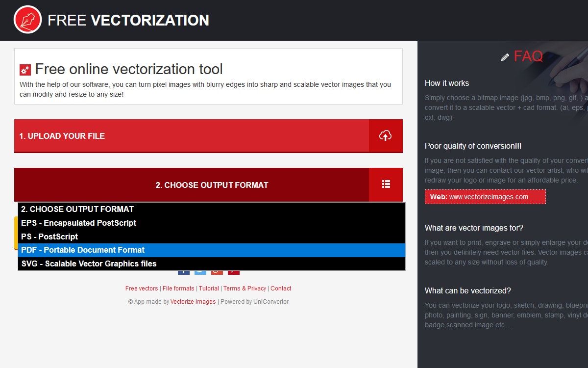588x368 pixels.
Task: Click the Contact footer link
Action: tap(281, 288)
